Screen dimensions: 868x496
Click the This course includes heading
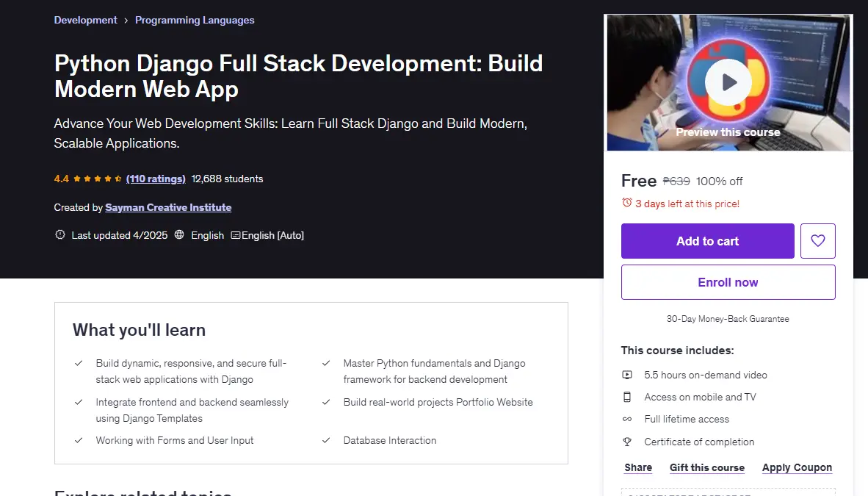point(678,351)
